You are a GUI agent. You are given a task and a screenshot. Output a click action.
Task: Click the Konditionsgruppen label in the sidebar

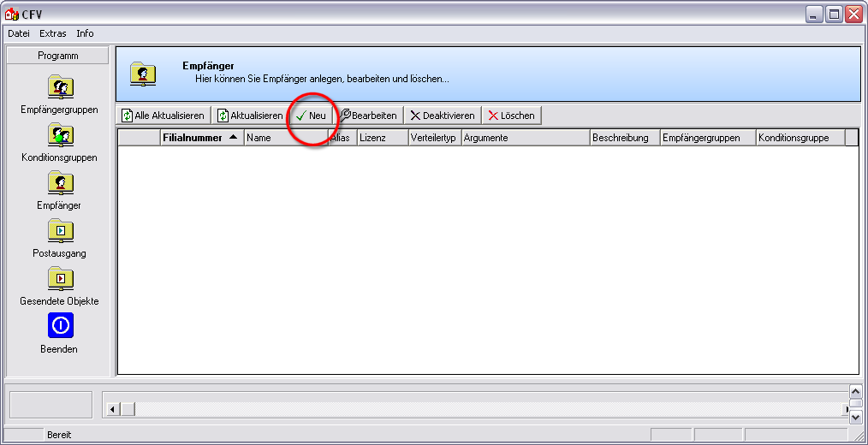tap(59, 157)
